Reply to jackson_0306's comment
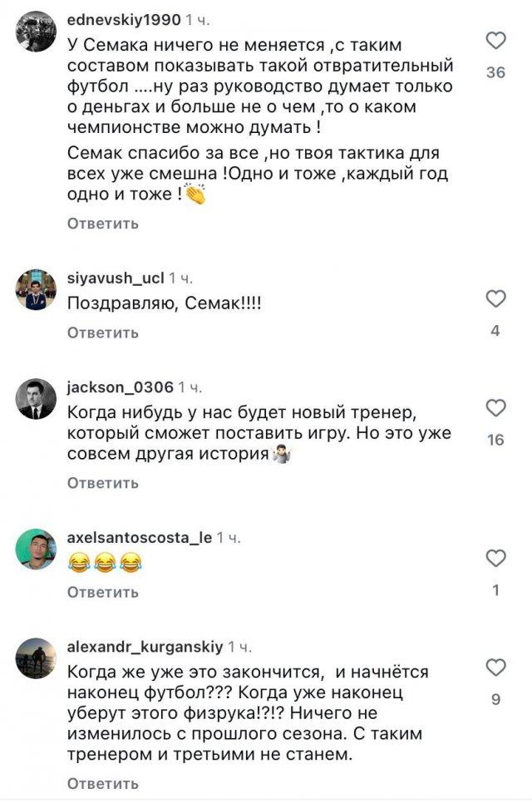Screen dimensions: 532x803 pyautogui.click(x=102, y=483)
